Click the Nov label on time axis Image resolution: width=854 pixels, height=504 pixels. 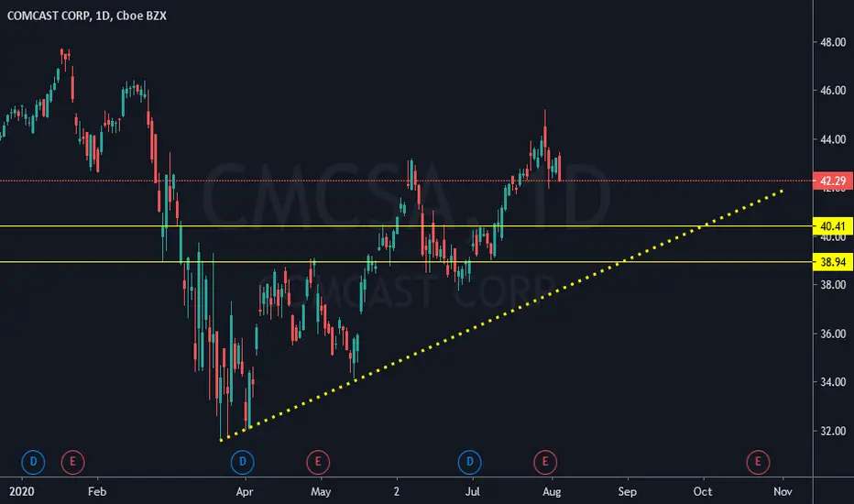(x=783, y=491)
